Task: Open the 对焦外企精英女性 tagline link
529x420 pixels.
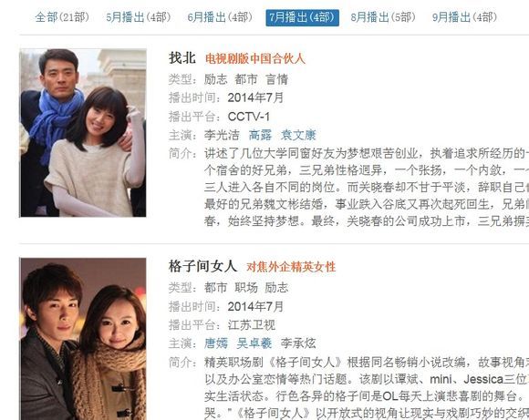Action: tap(291, 267)
